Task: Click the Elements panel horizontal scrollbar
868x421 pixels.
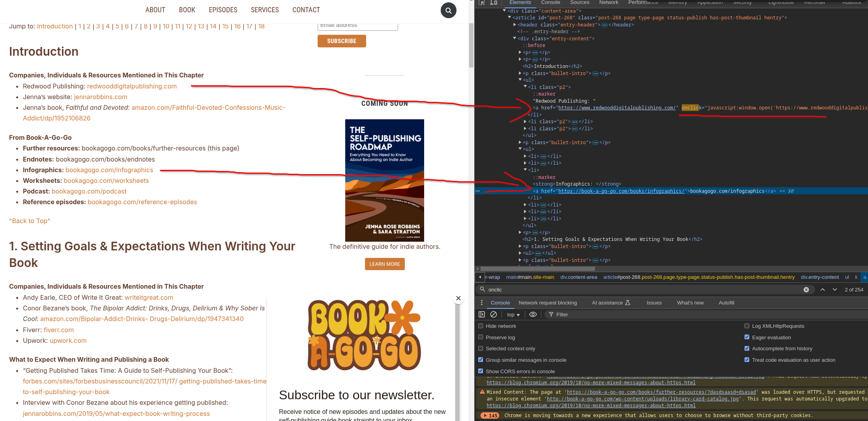Action: (537, 269)
